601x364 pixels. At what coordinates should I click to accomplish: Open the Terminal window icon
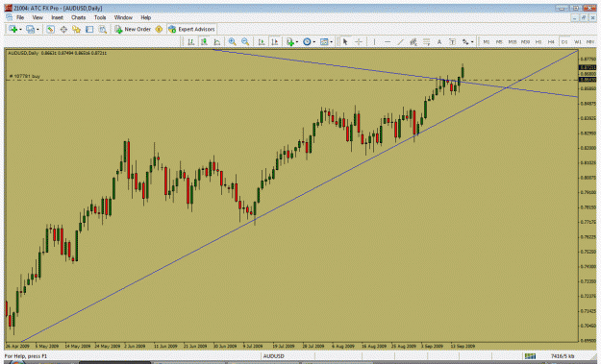coord(89,29)
